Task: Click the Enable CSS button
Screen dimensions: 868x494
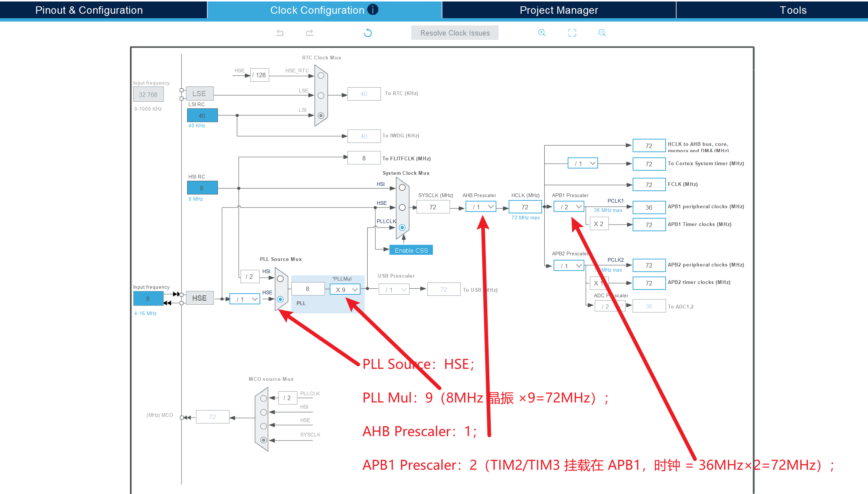Action: point(411,251)
